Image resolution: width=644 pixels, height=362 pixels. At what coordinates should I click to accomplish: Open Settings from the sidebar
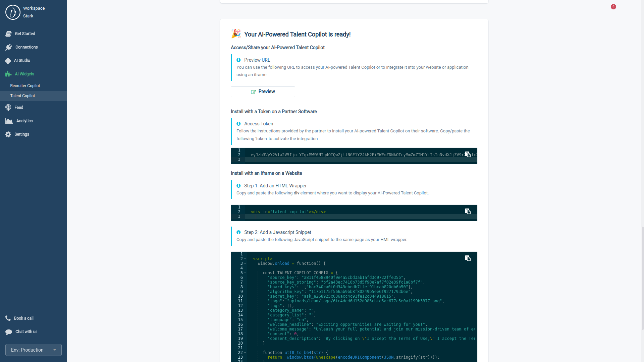(x=21, y=134)
